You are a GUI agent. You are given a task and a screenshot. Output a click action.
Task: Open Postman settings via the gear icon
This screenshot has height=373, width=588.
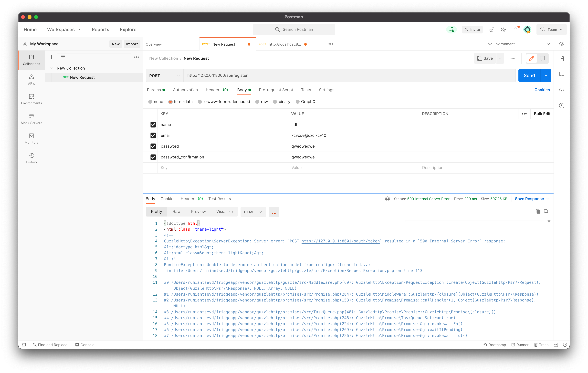click(x=504, y=29)
